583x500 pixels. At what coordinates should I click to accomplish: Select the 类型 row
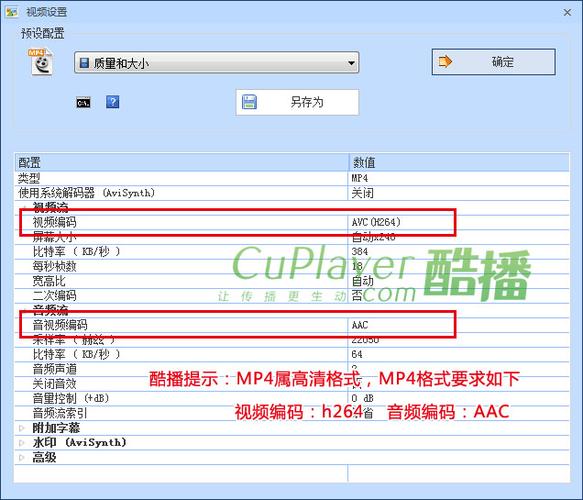click(292, 178)
